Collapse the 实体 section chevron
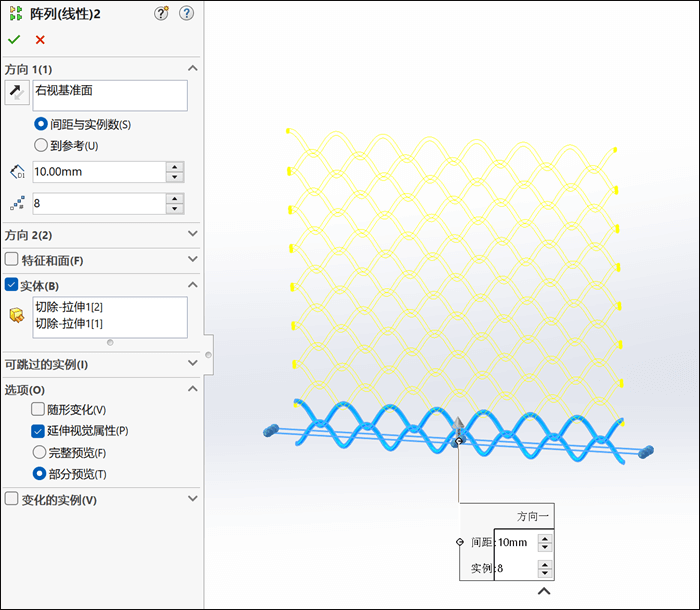 click(192, 284)
